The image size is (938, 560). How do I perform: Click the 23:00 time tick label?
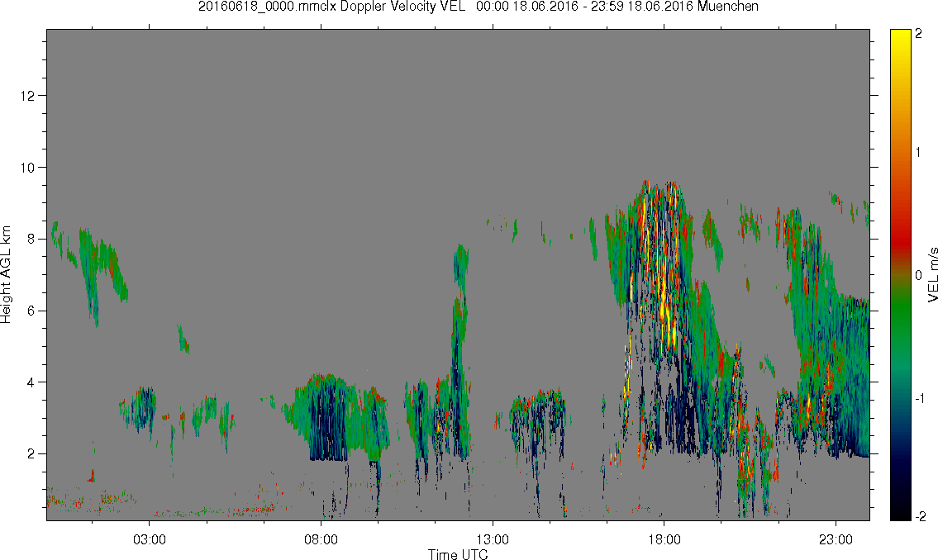pyautogui.click(x=836, y=539)
